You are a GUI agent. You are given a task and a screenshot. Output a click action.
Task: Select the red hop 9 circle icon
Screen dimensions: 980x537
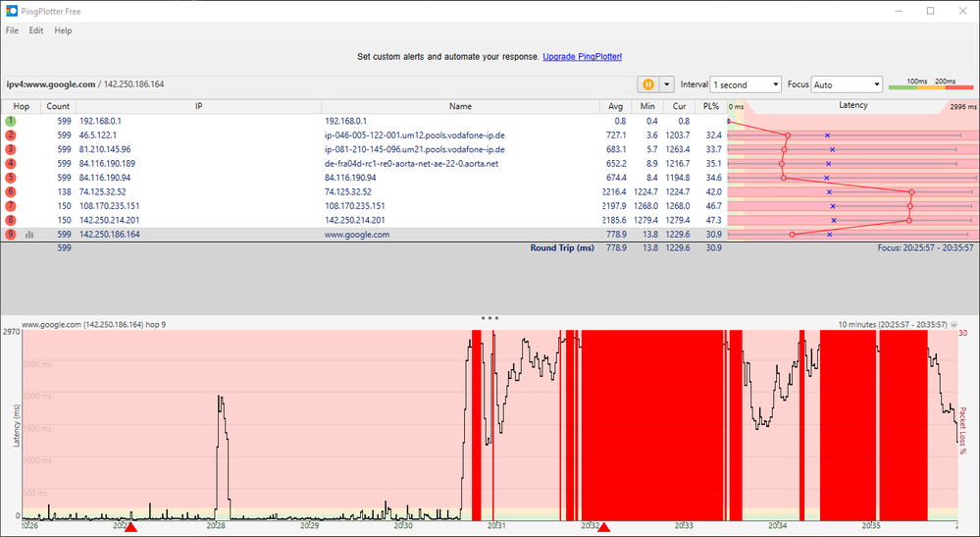click(x=10, y=235)
